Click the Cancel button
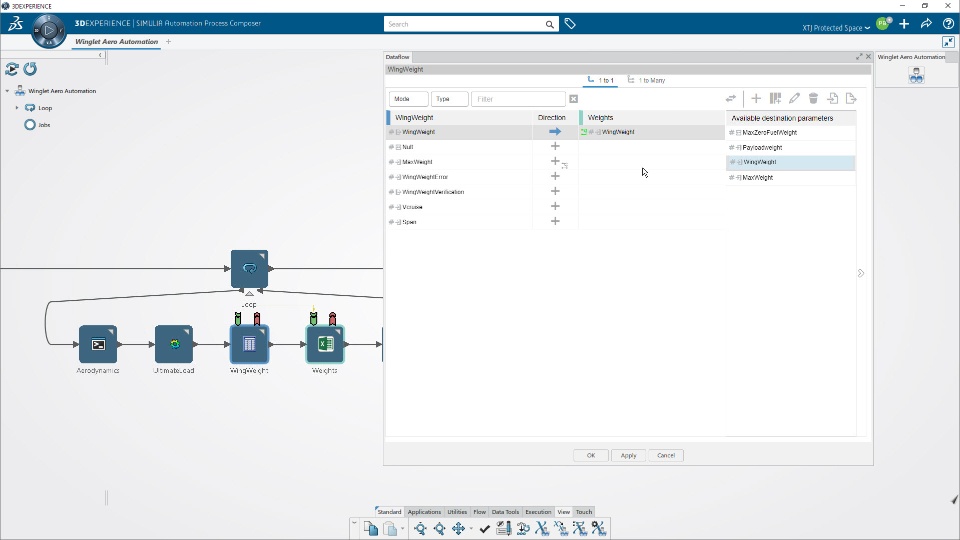This screenshot has height=540, width=960. 666,456
